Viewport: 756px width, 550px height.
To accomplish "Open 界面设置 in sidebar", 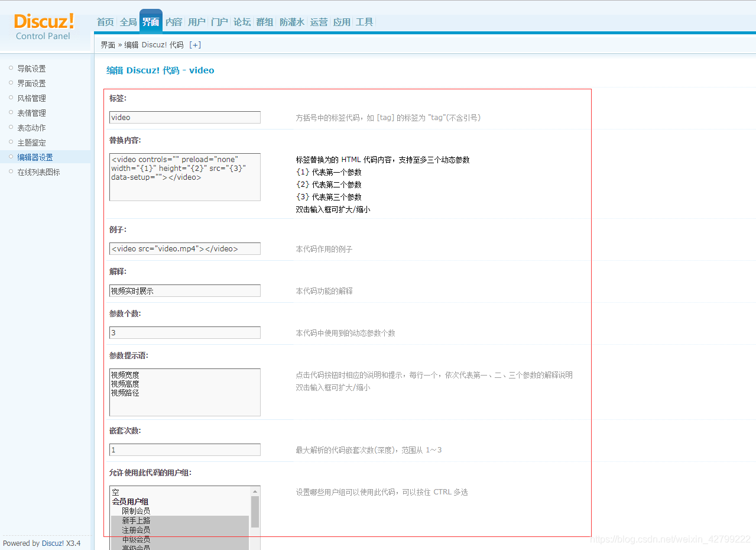I will coord(31,83).
